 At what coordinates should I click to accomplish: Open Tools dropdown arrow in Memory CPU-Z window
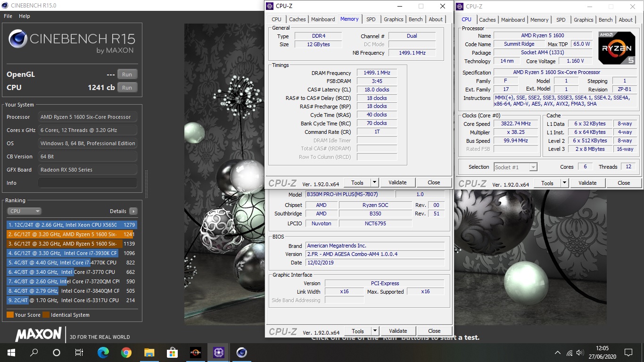coord(374,182)
